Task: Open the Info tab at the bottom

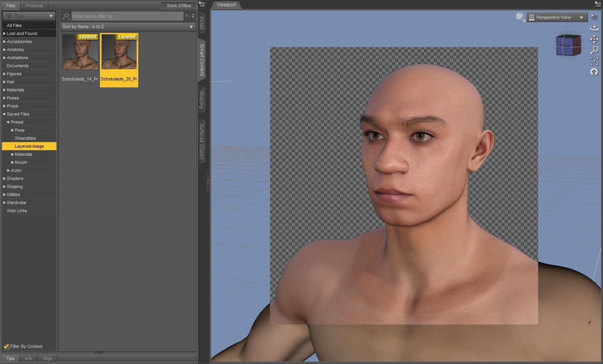Action: pos(28,358)
